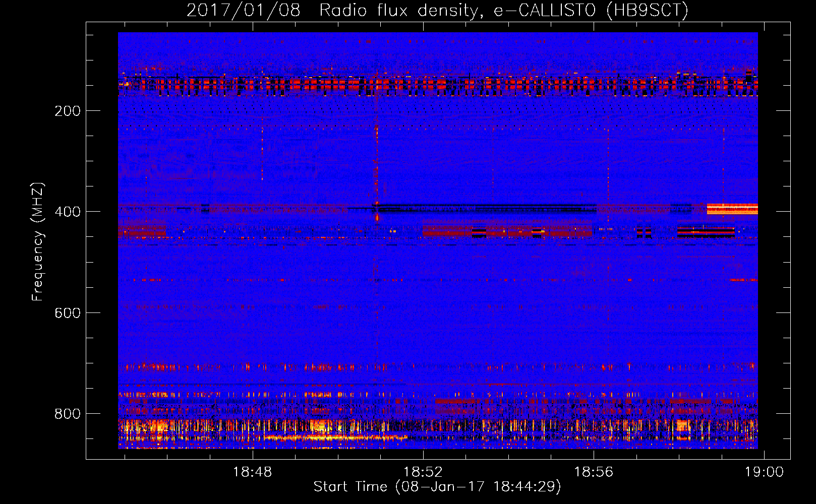Click the 18:56 time tick label
The image size is (816, 504).
[x=594, y=472]
